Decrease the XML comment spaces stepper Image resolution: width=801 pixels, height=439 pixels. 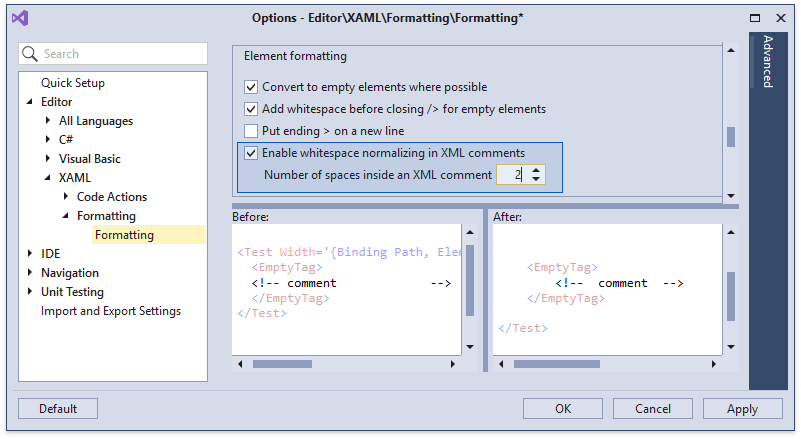[537, 180]
